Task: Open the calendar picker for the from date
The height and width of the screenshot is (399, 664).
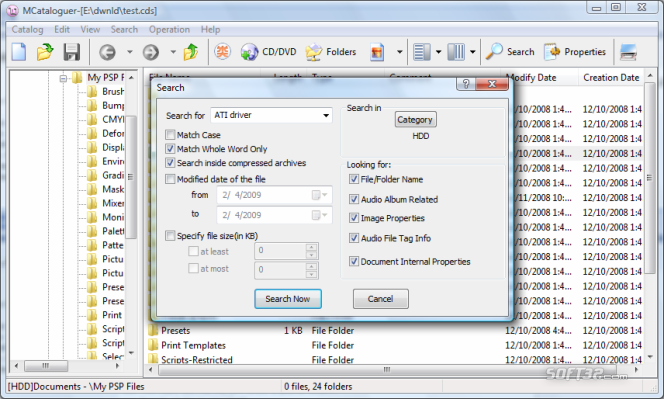Action: click(319, 195)
